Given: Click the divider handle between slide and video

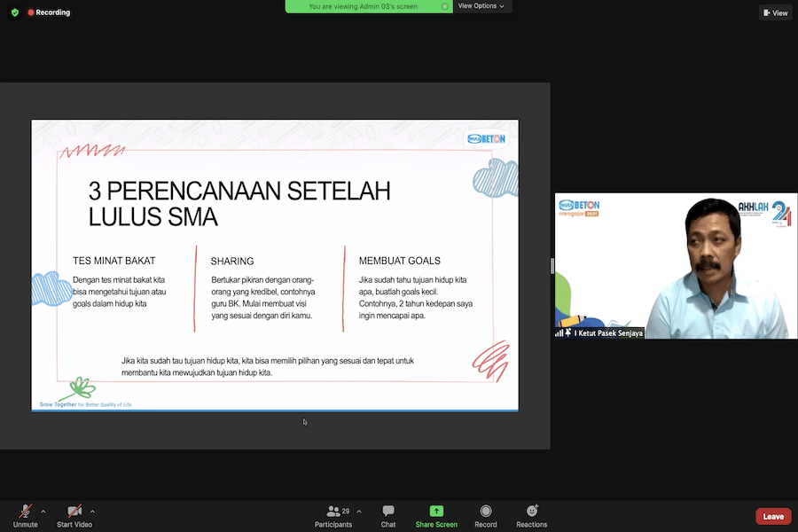Looking at the screenshot, I should (x=552, y=266).
